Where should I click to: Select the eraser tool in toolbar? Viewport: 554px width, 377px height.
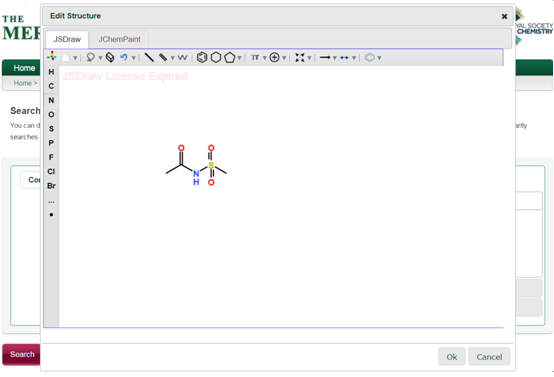[x=110, y=57]
